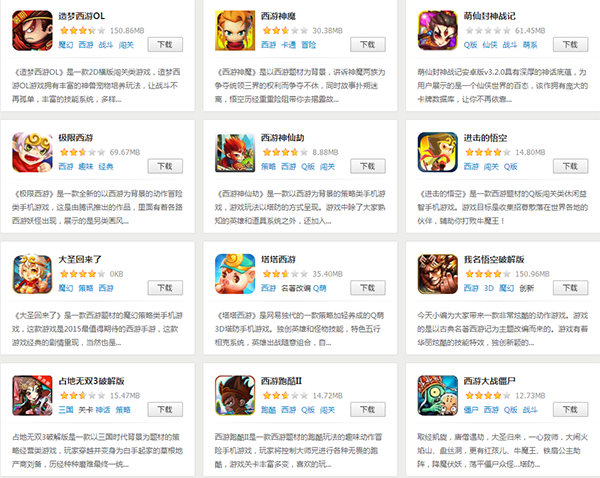Image resolution: width=600 pixels, height=478 pixels.
Task: Open the 极限西游 title link
Action: click(75, 138)
